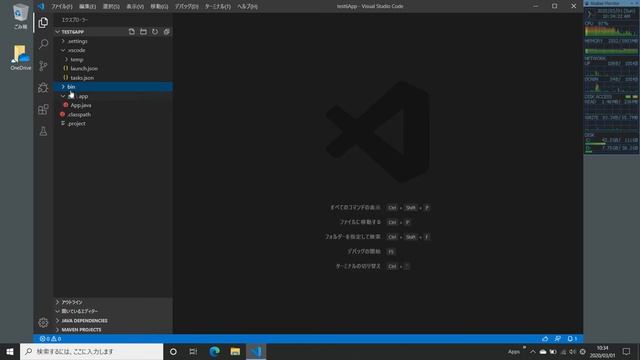Collapse the .vscode folder
640x360 pixels.
(x=113, y=50)
